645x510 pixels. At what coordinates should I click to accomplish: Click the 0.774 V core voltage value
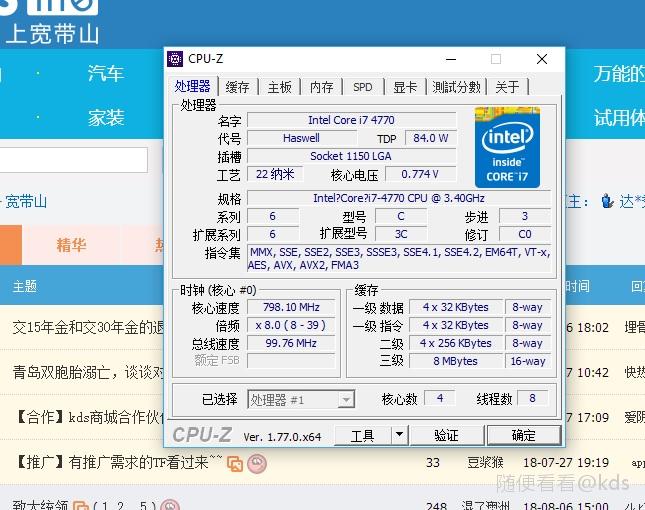pos(420,174)
